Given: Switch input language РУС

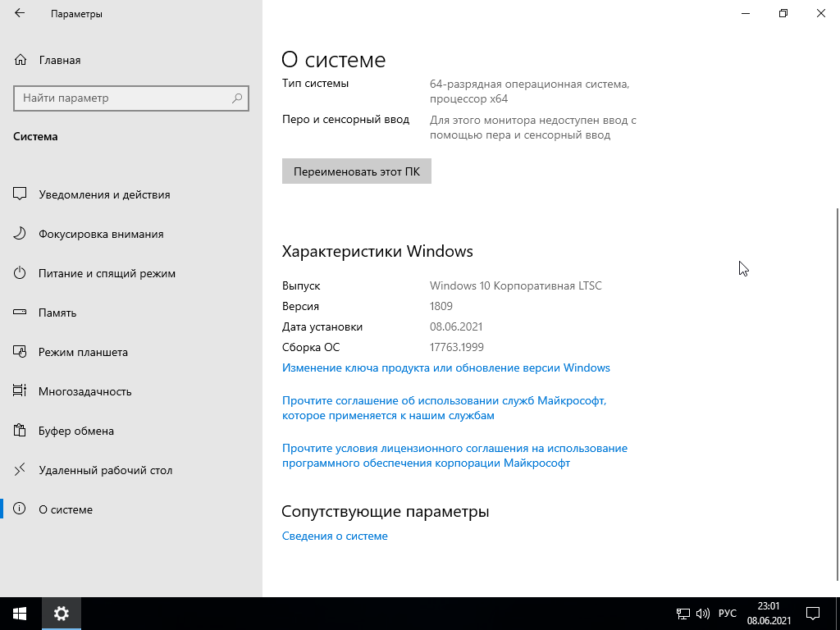Looking at the screenshot, I should click(727, 614).
